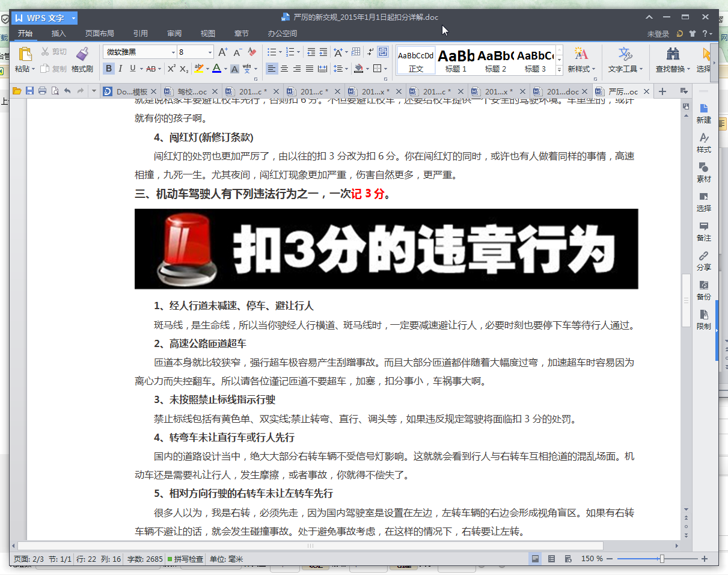
Task: Toggle strikethrough (AB) formatting
Action: [x=150, y=69]
